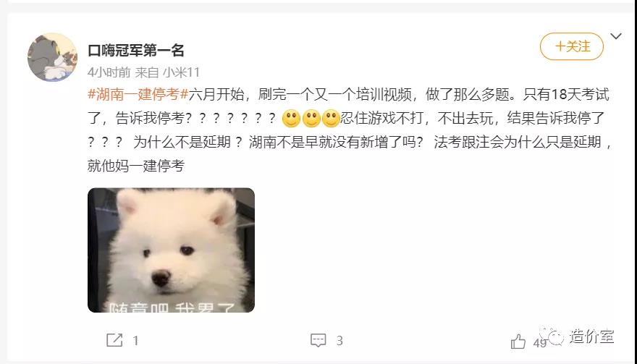Screen dimensions: 637x364
Task: Click the middle smiley emoji
Action: pyautogui.click(x=311, y=119)
